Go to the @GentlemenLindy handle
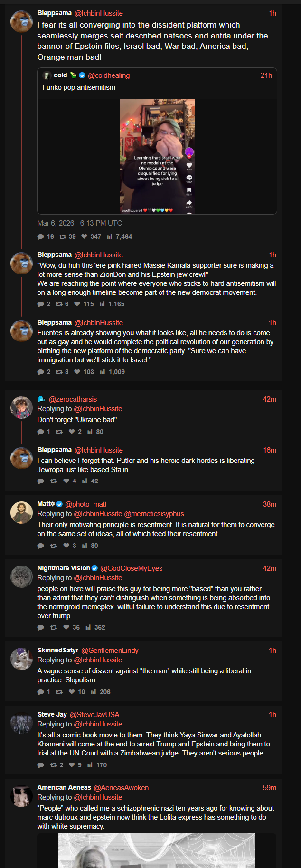This screenshot has width=301, height=868. coord(110,651)
